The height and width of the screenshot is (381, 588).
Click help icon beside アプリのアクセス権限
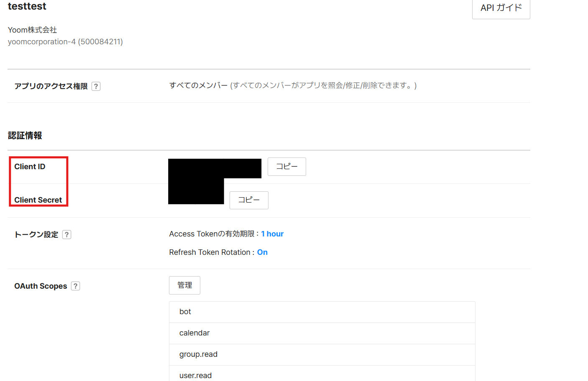(x=96, y=86)
